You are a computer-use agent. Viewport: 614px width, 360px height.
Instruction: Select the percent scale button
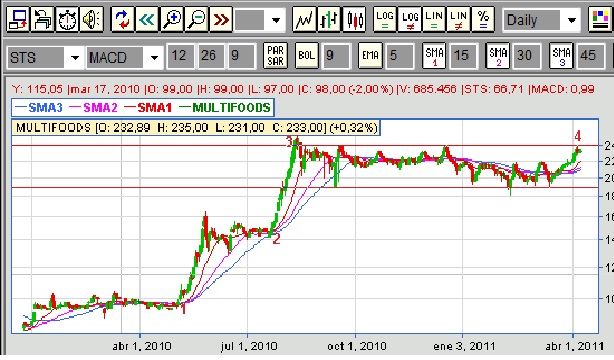tap(483, 18)
